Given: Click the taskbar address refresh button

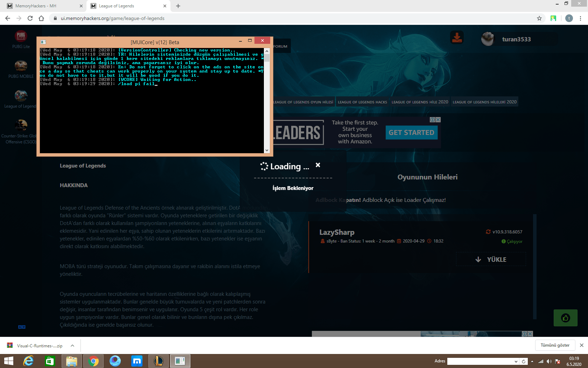Looking at the screenshot, I should (x=524, y=361).
